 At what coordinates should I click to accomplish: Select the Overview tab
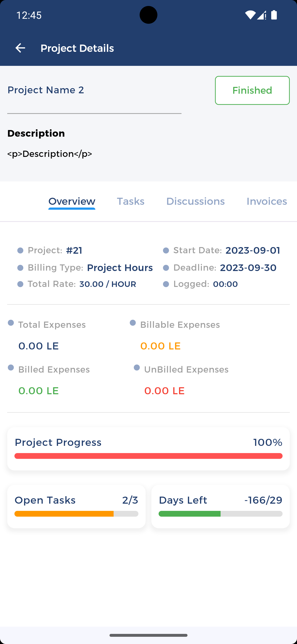click(x=72, y=201)
